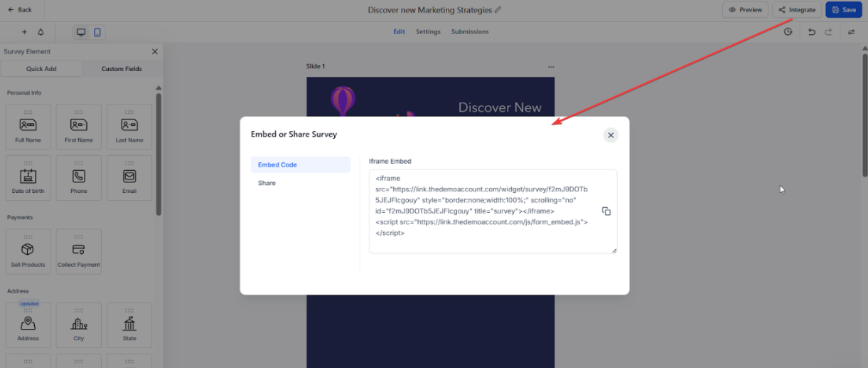Switch to mobile preview mode
Viewport: 868px width, 368px height.
click(x=97, y=32)
